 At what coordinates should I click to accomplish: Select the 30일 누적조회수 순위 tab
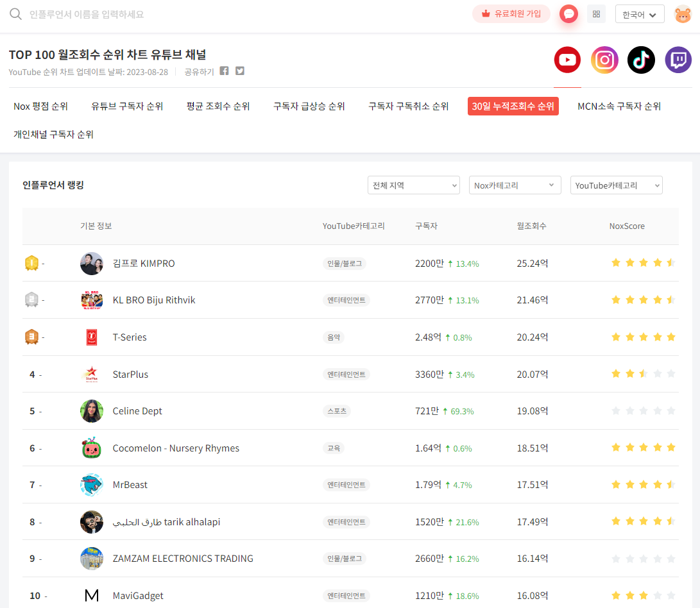(x=513, y=106)
